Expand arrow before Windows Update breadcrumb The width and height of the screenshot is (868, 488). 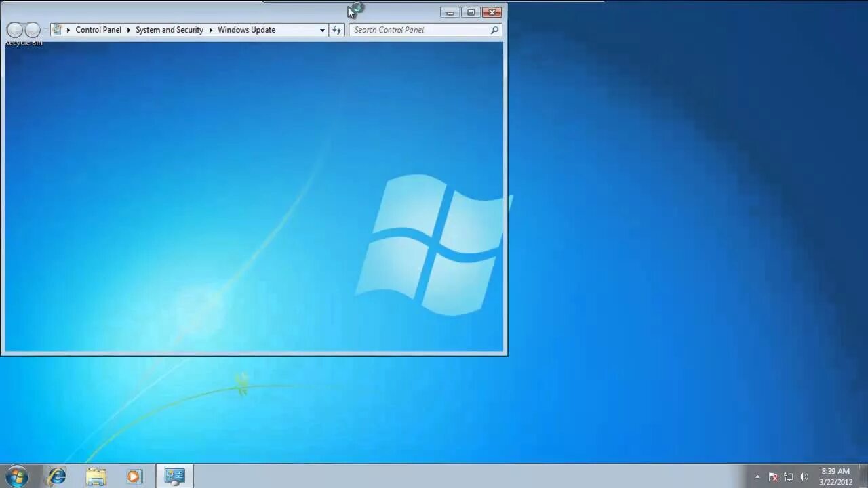click(211, 30)
